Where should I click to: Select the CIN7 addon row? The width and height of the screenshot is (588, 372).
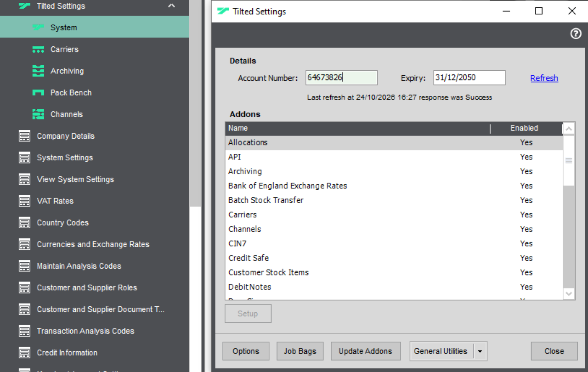click(394, 243)
